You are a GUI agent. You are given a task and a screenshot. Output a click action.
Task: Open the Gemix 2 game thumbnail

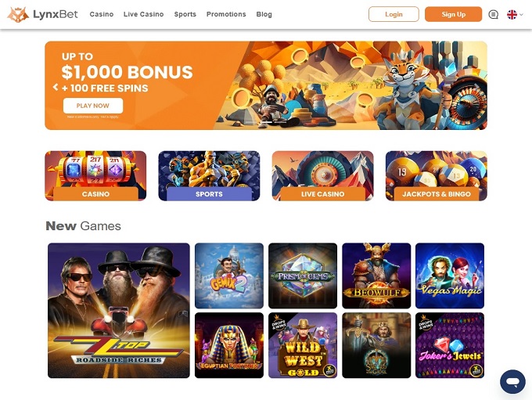(x=229, y=276)
